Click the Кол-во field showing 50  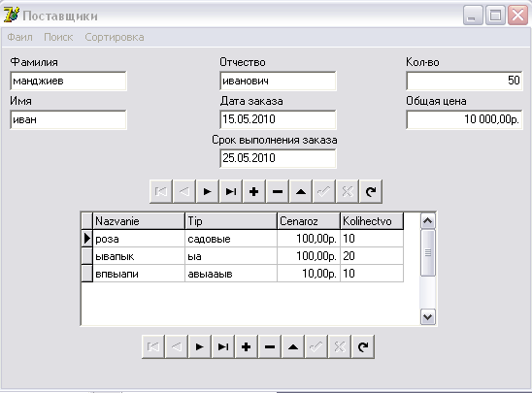[464, 81]
